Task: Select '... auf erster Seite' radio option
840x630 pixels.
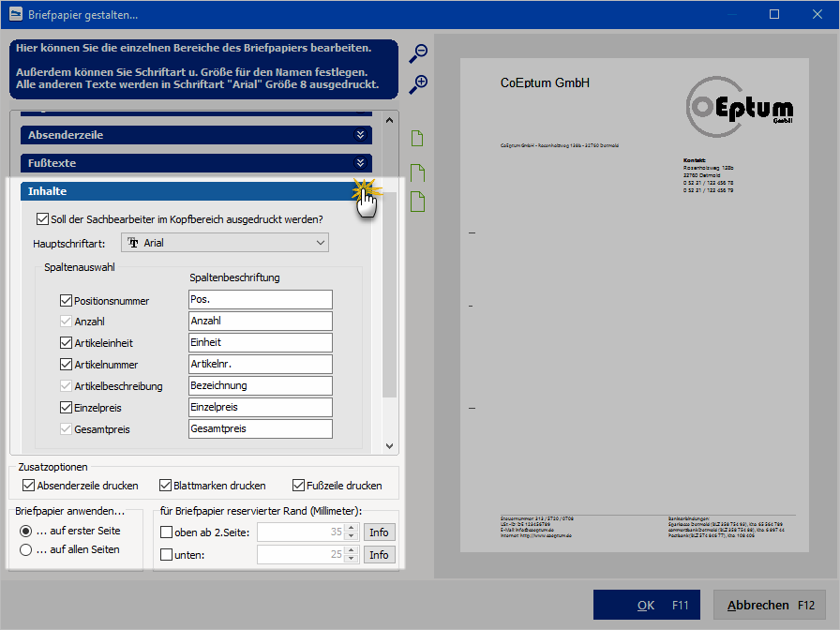Action: coord(25,531)
